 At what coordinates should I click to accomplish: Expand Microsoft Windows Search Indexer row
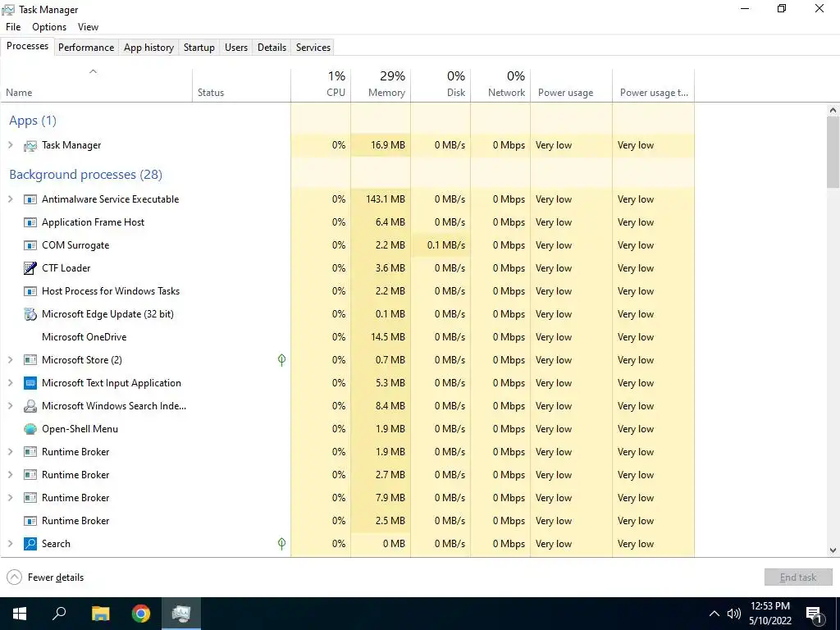[x=10, y=406]
